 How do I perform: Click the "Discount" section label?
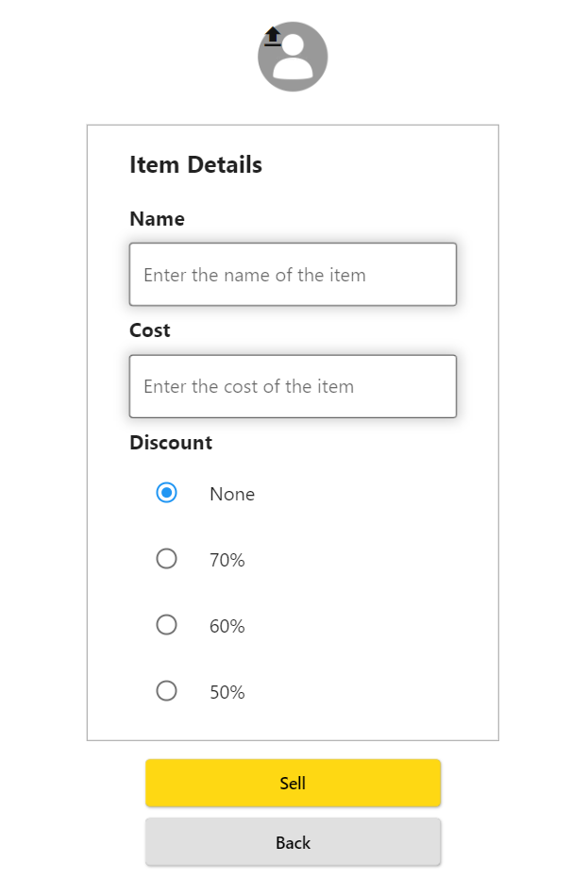point(171,443)
